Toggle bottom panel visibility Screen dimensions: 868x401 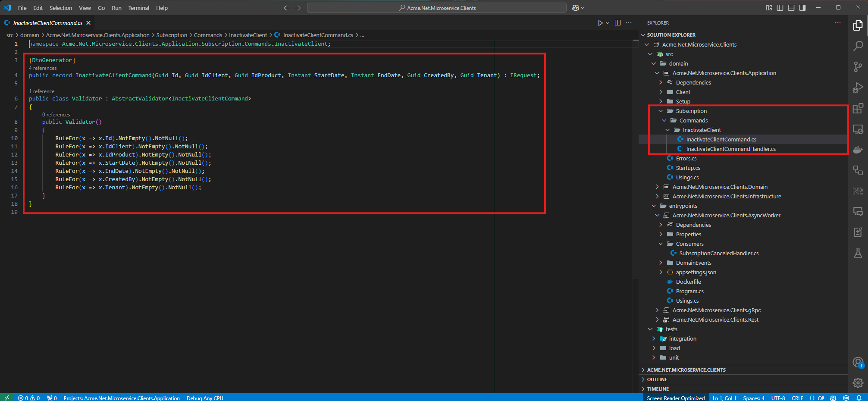point(791,8)
